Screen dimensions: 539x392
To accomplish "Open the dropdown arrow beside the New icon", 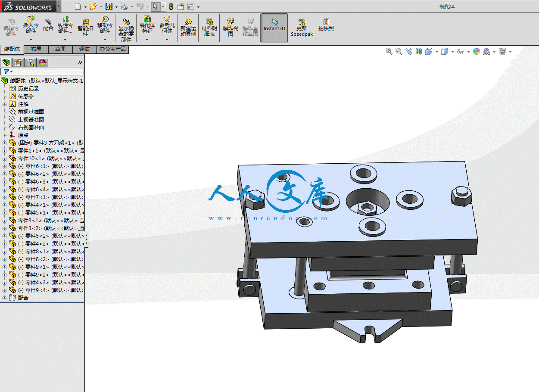I will coord(85,7).
